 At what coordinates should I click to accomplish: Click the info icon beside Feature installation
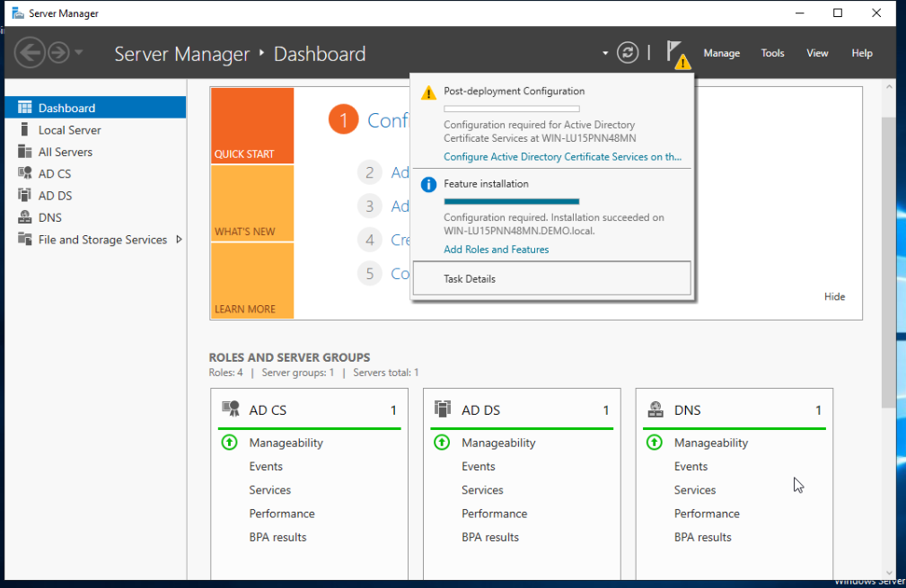coord(428,184)
